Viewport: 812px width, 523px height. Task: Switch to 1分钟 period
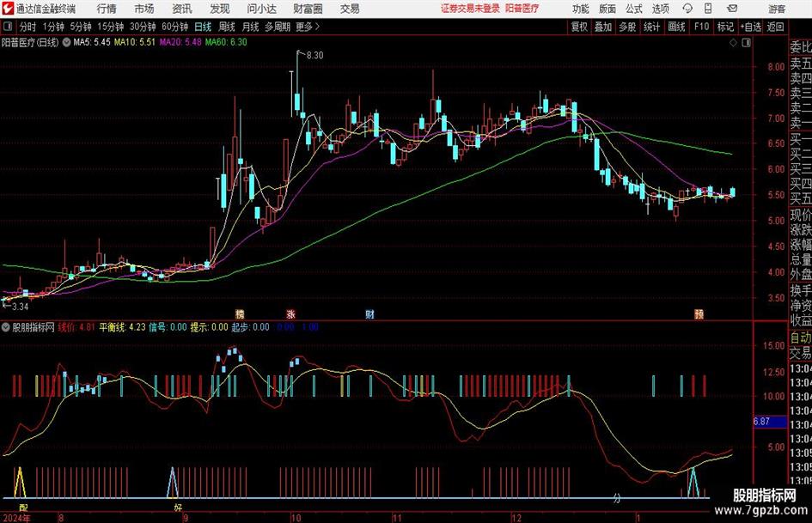[52, 27]
